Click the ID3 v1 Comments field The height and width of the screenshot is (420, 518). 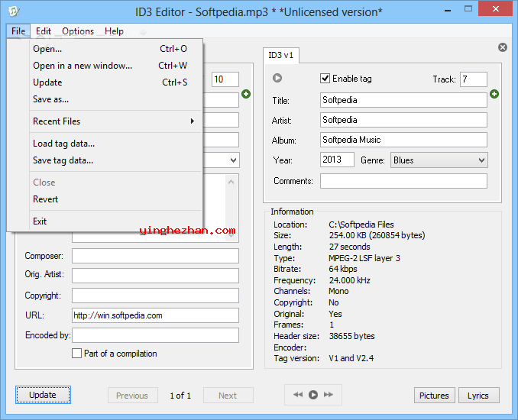[403, 181]
